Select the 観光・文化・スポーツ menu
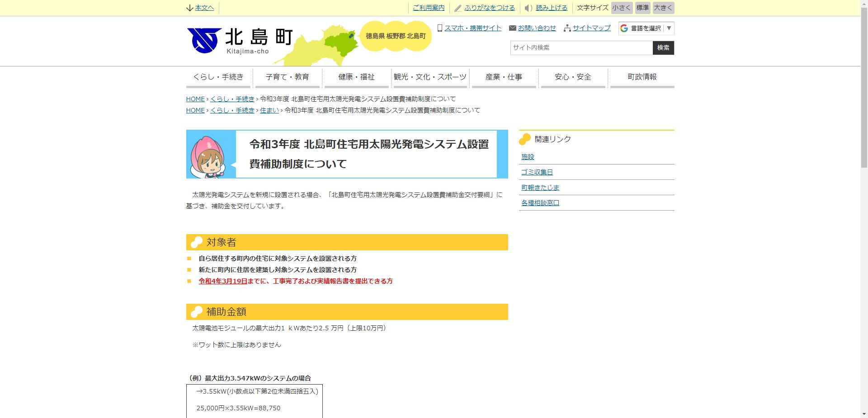868x418 pixels. point(430,77)
